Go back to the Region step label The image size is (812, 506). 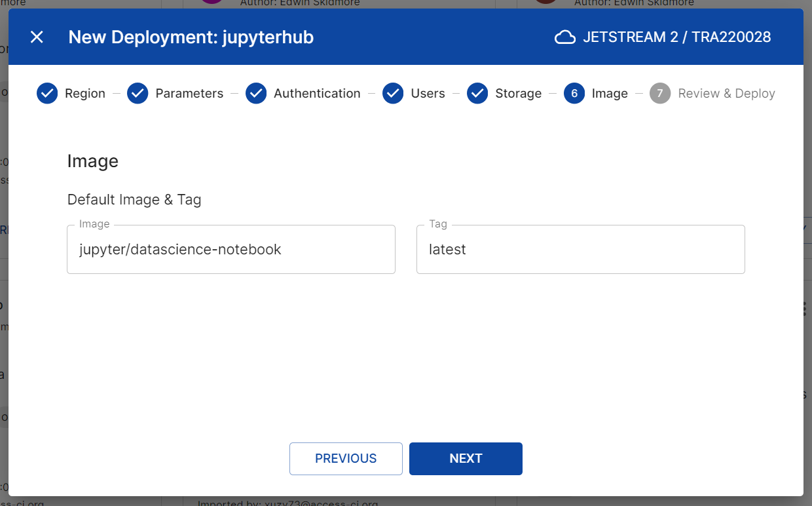coord(85,94)
